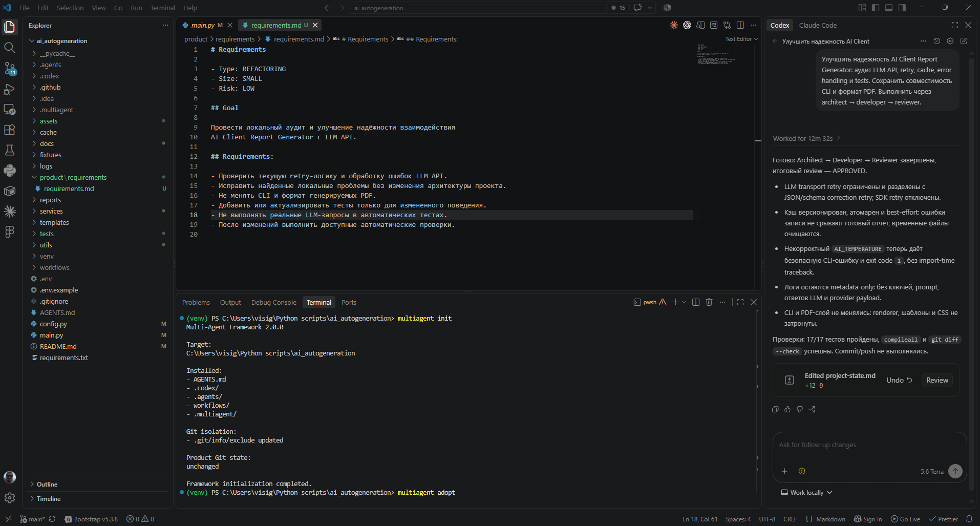Screen dimensions: 980x526
Task: Open Claude Code starburst icon in editor toolbar
Action: tap(674, 25)
